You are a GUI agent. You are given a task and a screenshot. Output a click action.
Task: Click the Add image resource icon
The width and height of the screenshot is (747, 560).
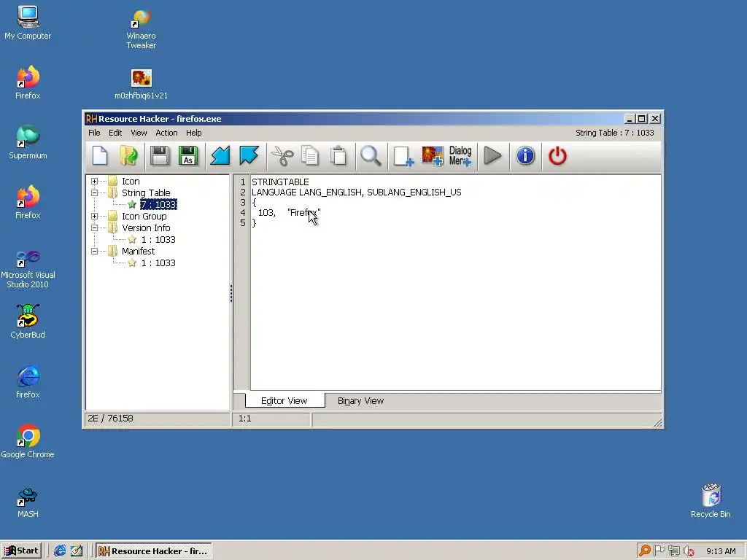click(433, 156)
